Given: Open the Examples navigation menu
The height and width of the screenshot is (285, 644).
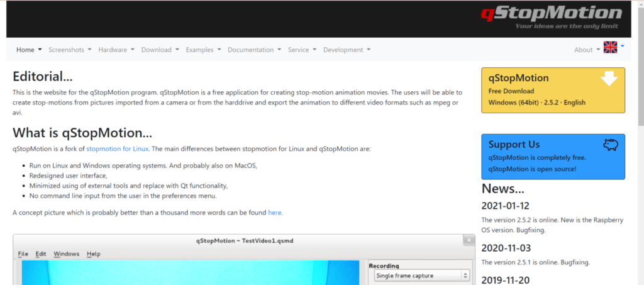Looking at the screenshot, I should pos(203,50).
